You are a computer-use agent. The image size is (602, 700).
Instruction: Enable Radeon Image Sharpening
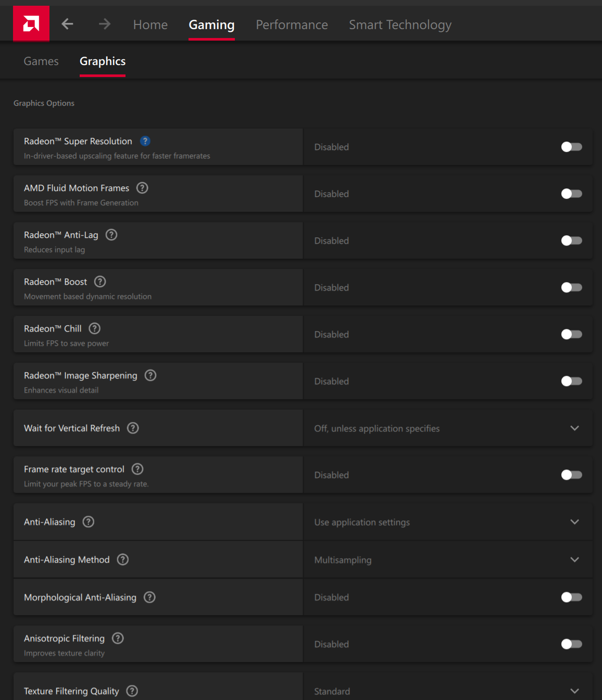571,381
